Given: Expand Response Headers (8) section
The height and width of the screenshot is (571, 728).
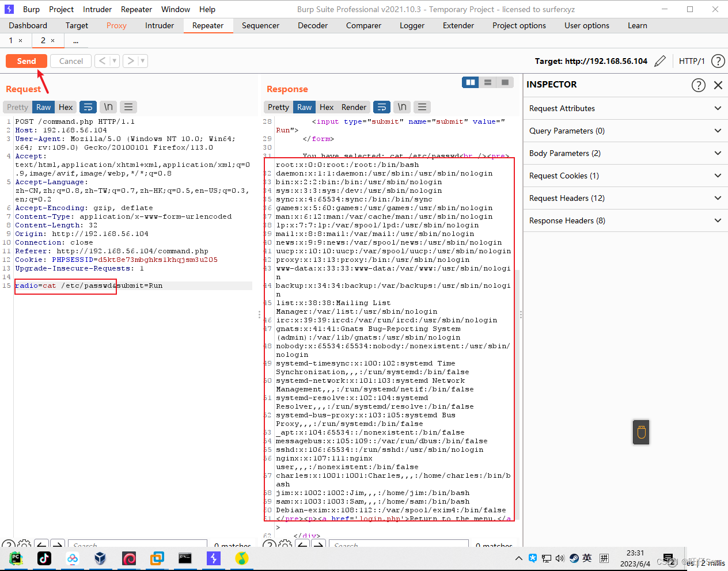Looking at the screenshot, I should click(625, 220).
